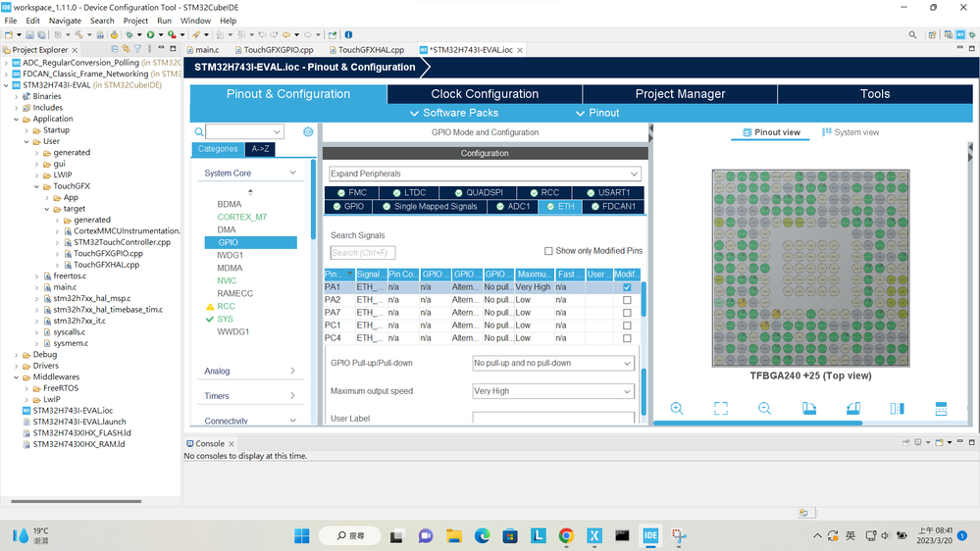Select the FMC peripheral tab
980x551 pixels.
352,192
